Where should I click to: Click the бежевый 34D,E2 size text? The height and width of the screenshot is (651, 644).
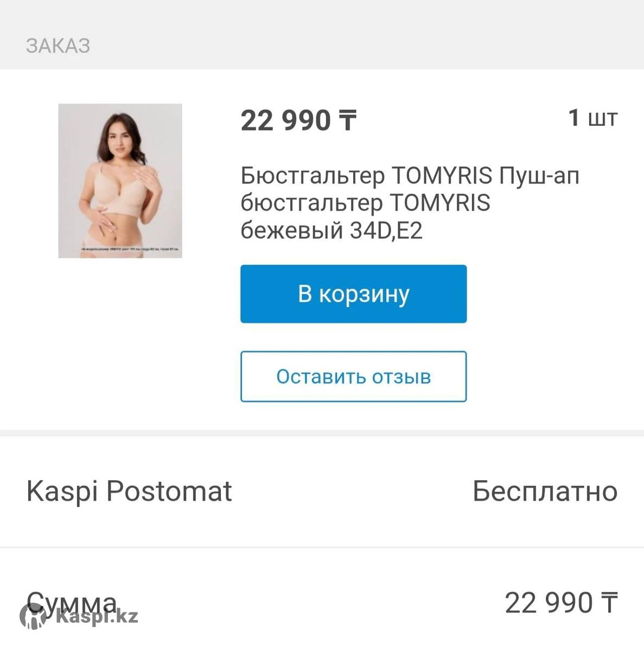(331, 231)
